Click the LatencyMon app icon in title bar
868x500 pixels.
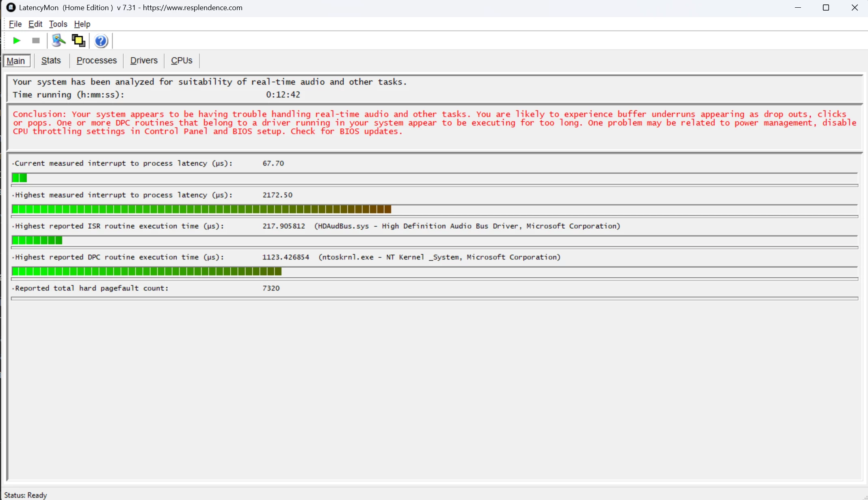pos(11,7)
